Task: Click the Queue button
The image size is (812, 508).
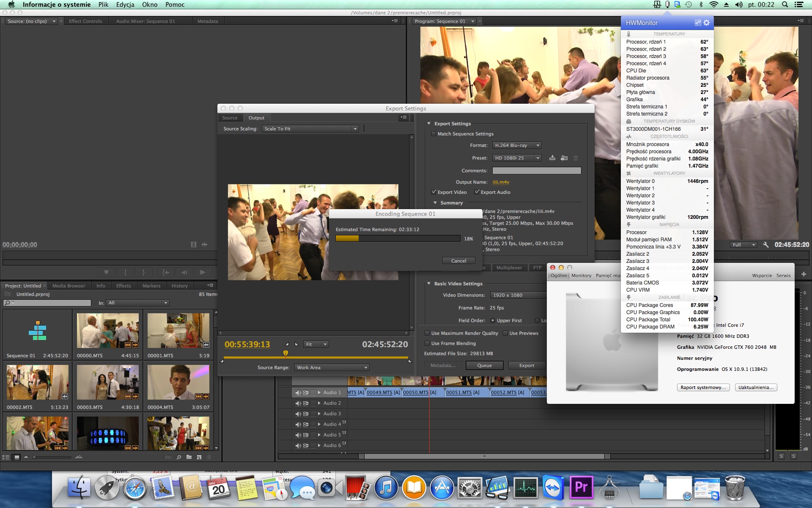Action: (x=484, y=365)
